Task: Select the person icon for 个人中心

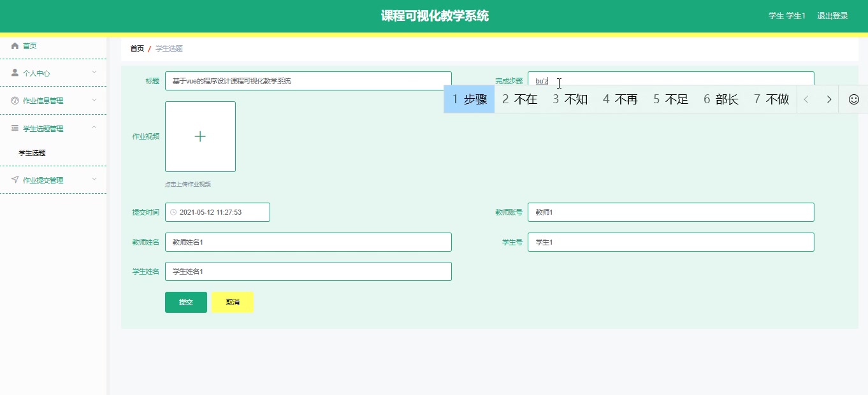Action: click(14, 73)
